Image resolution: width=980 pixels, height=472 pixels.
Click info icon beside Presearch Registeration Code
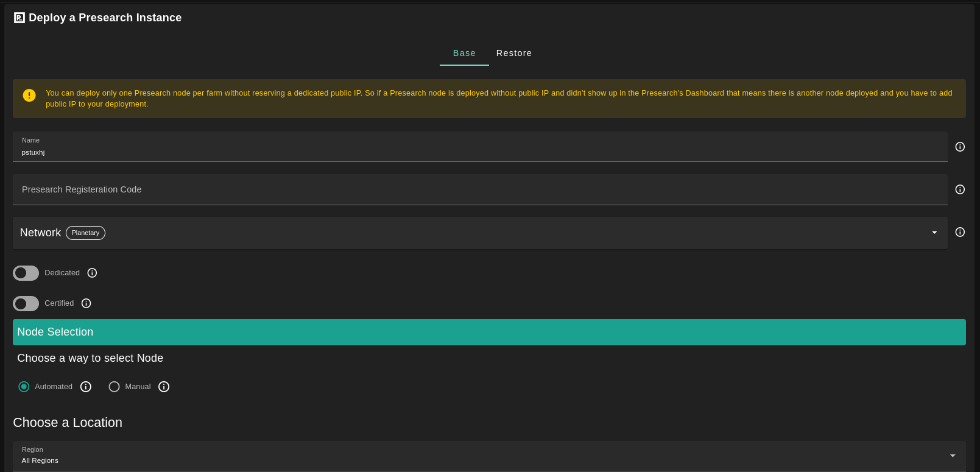(x=960, y=189)
